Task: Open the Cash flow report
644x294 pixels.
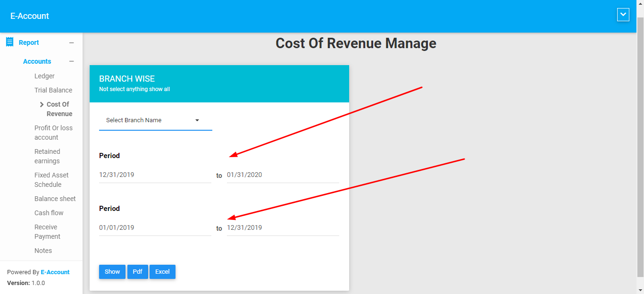Action: (49, 213)
